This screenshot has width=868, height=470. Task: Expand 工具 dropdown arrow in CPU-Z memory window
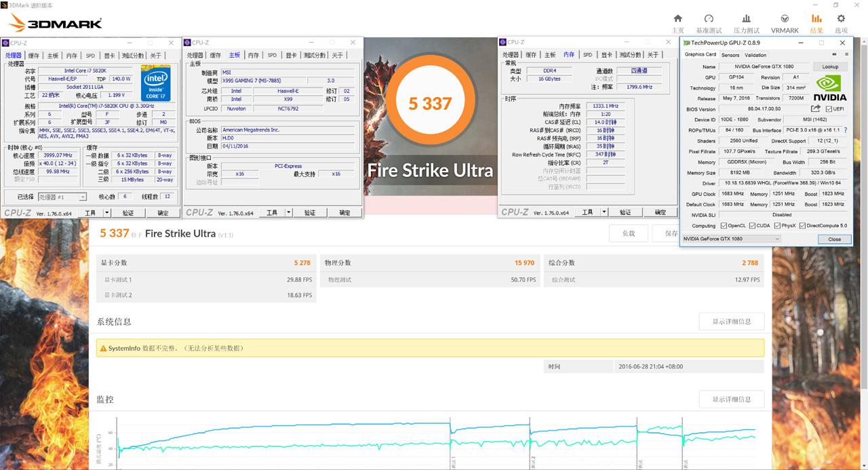pyautogui.click(x=604, y=212)
